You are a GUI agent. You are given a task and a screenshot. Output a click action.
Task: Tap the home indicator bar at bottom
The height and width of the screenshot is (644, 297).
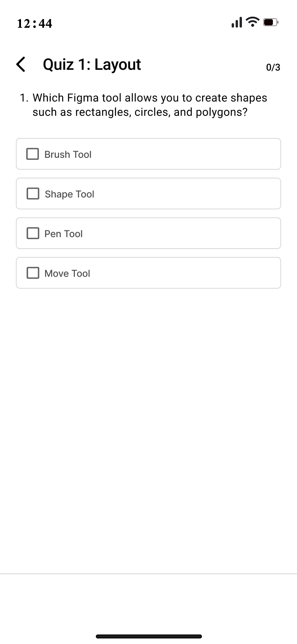click(x=149, y=636)
